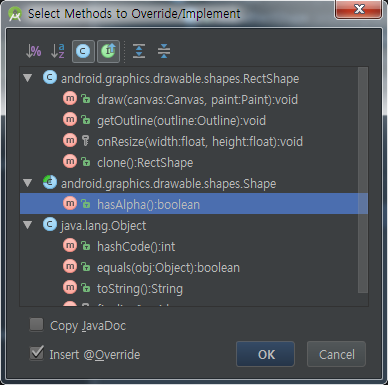Viewport: 388px width, 385px height.
Task: Select onResize(width:float, height:float):void method
Action: pyautogui.click(x=199, y=141)
